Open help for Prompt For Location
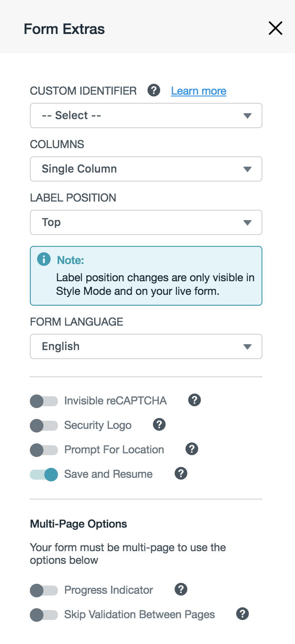 point(191,449)
